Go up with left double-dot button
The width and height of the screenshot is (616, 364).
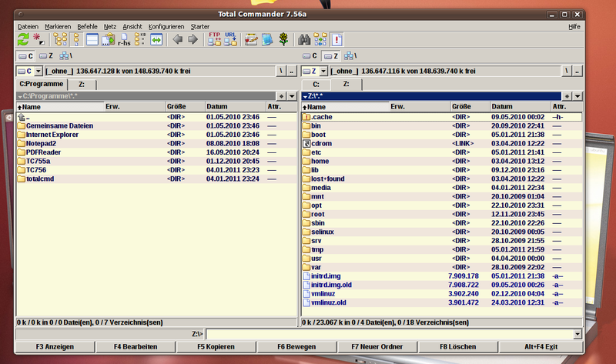(x=292, y=71)
